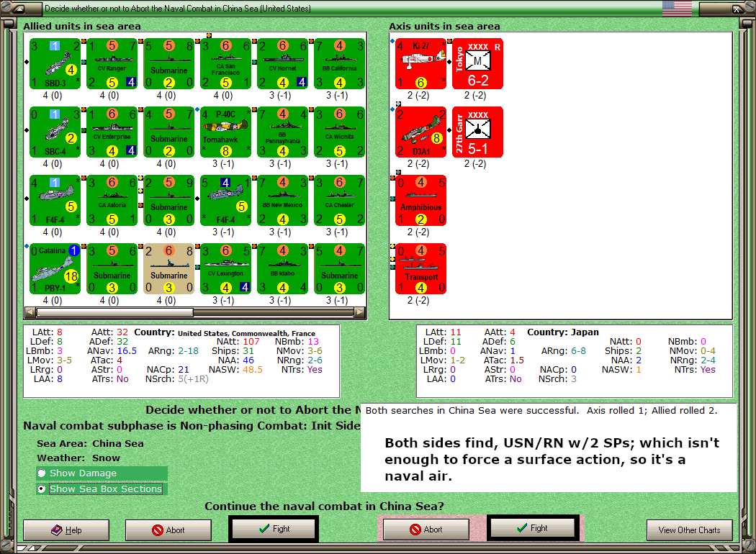Pick the Catalina PBY-1 flying boat
Screen dimensions: 756x554
click(x=55, y=269)
